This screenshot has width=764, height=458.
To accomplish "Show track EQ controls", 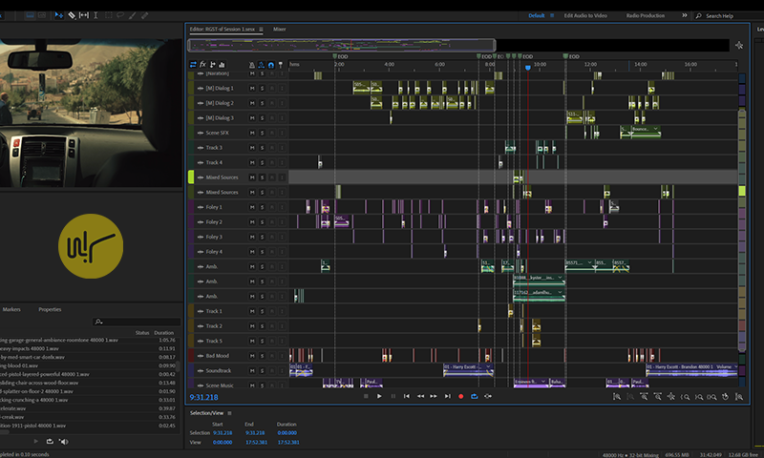I will pyautogui.click(x=222, y=64).
